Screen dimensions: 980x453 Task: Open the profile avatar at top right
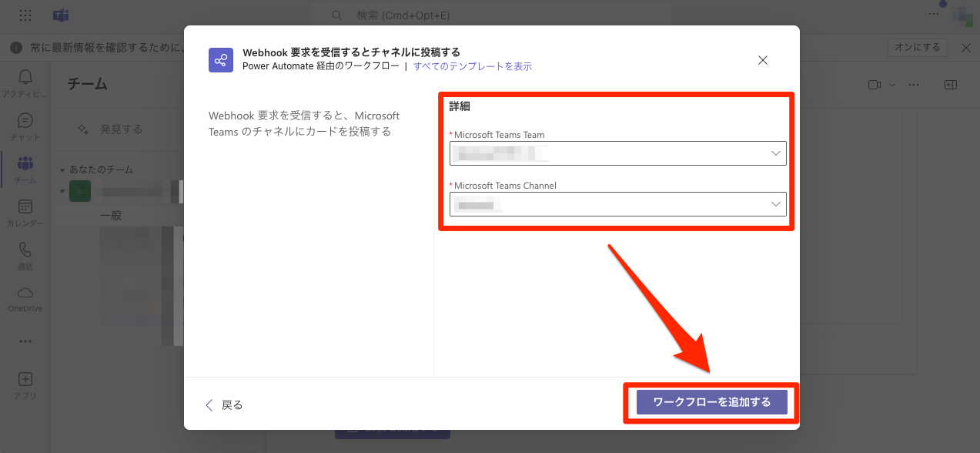[x=962, y=15]
